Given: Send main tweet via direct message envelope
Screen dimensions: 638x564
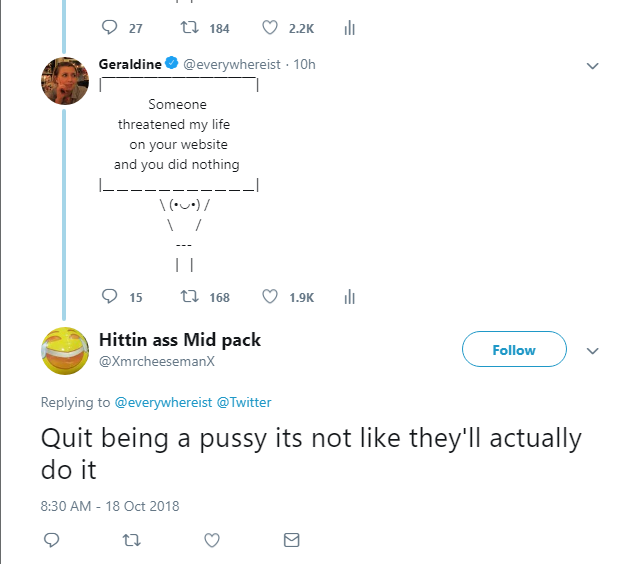Looking at the screenshot, I should click(291, 540).
